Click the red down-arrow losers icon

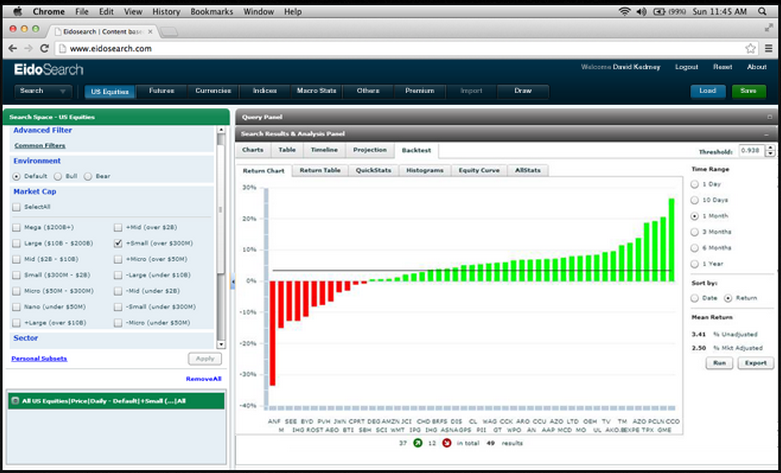click(x=445, y=441)
